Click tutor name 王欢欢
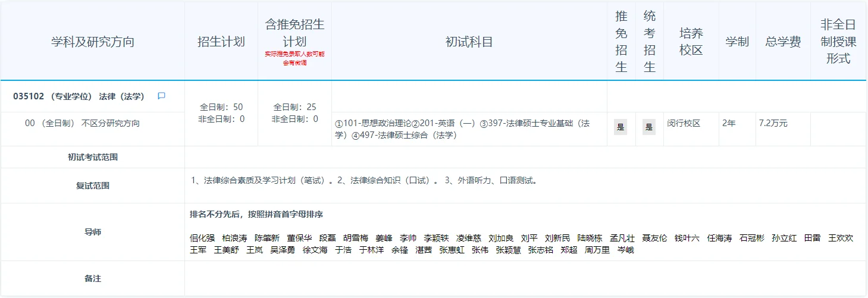Viewport: 868px width, 298px height. 841,238
